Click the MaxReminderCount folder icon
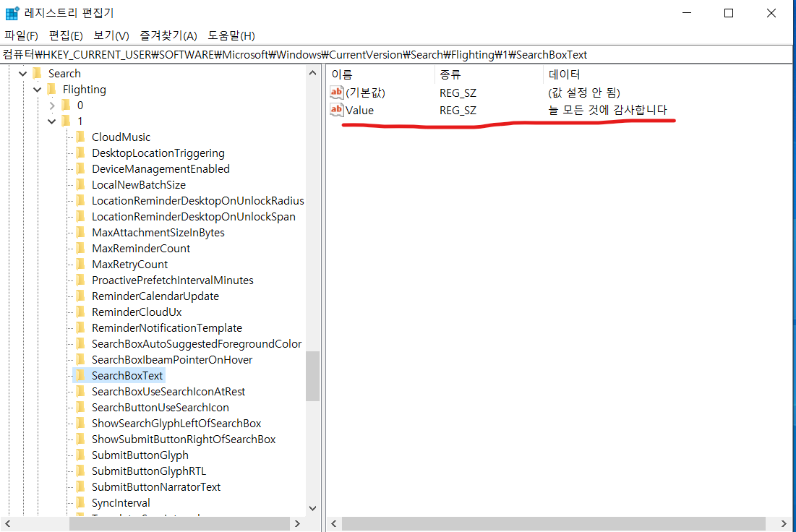The width and height of the screenshot is (796, 532). [x=80, y=248]
